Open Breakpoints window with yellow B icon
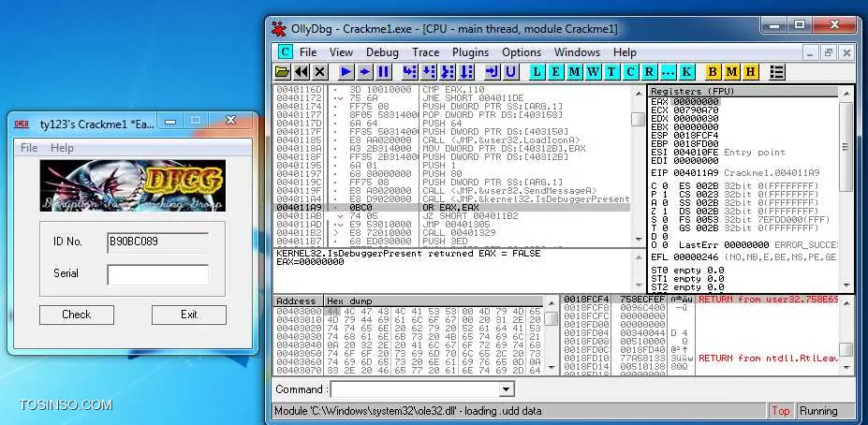 713,72
